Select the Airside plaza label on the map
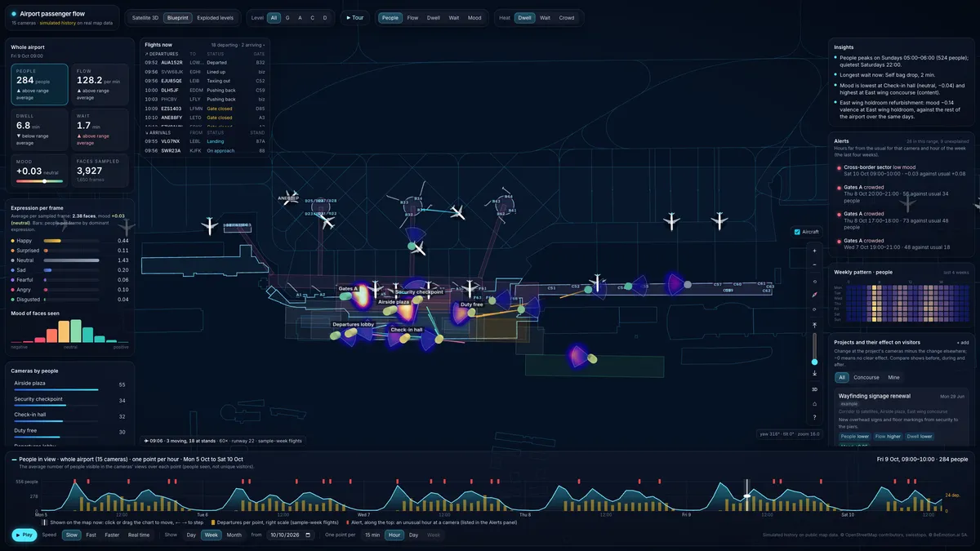980x551 pixels. pyautogui.click(x=394, y=301)
